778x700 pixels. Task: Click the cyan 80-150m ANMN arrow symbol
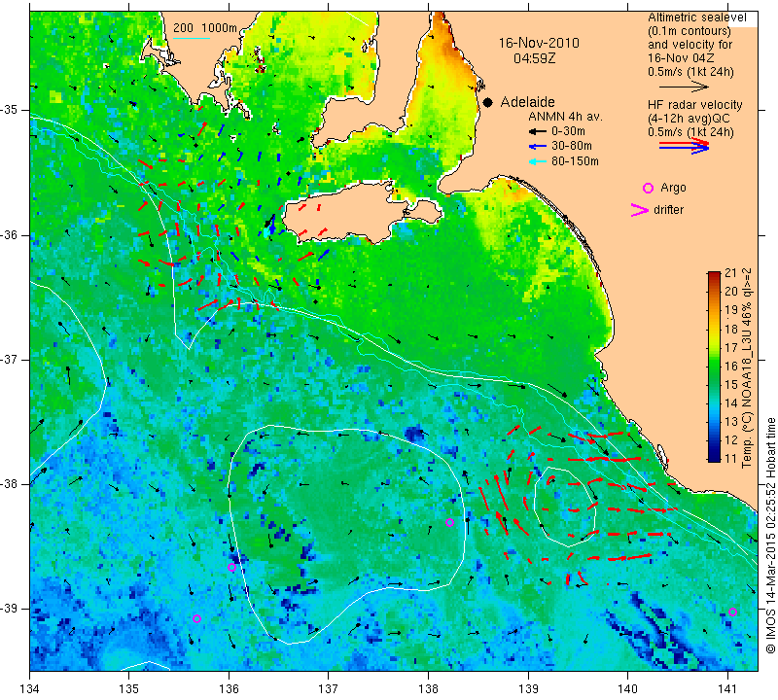tap(537, 161)
